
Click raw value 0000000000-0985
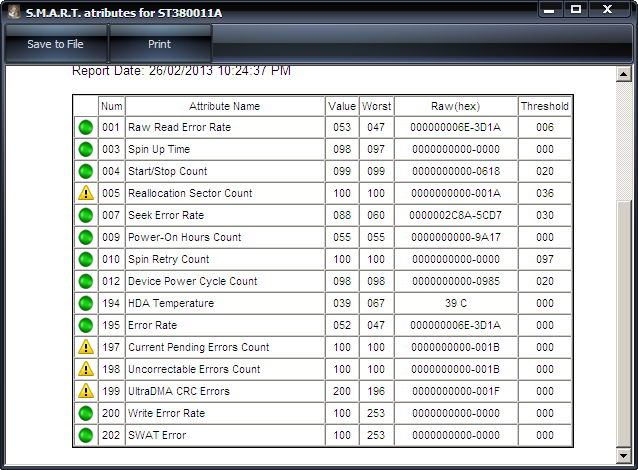pyautogui.click(x=456, y=281)
